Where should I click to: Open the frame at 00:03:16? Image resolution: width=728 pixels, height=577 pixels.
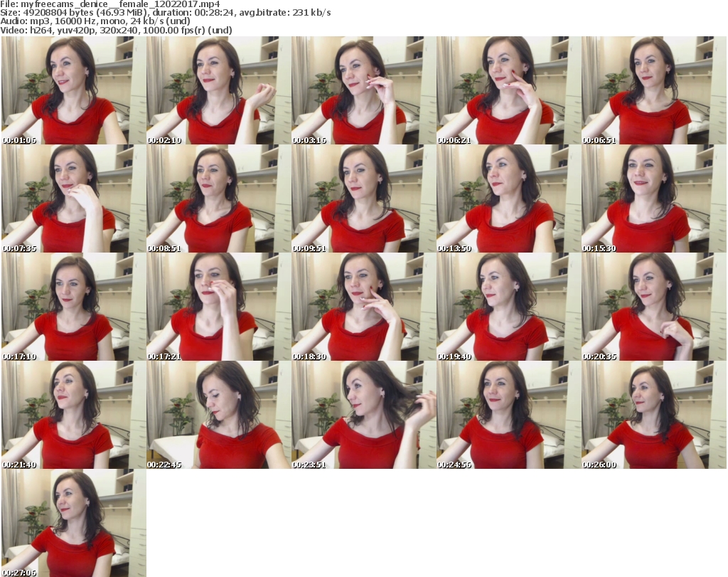[363, 90]
